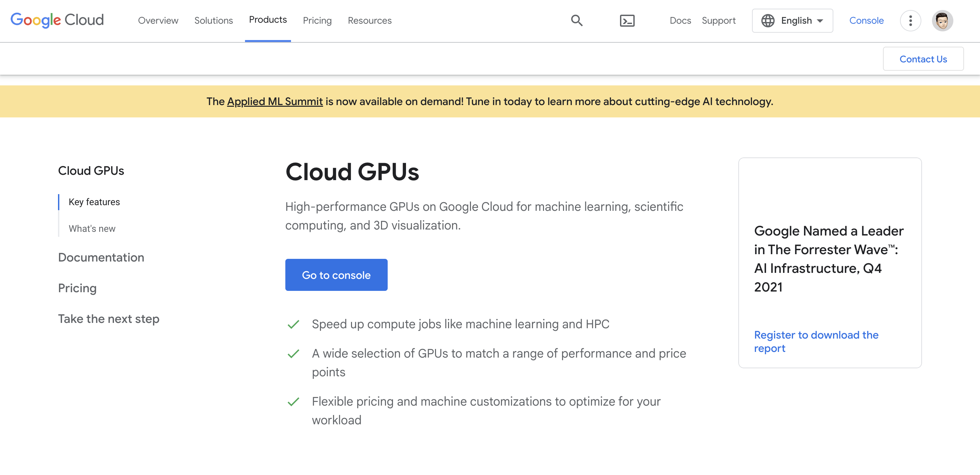
Task: Expand the Solutions navigation menu
Action: tap(213, 20)
